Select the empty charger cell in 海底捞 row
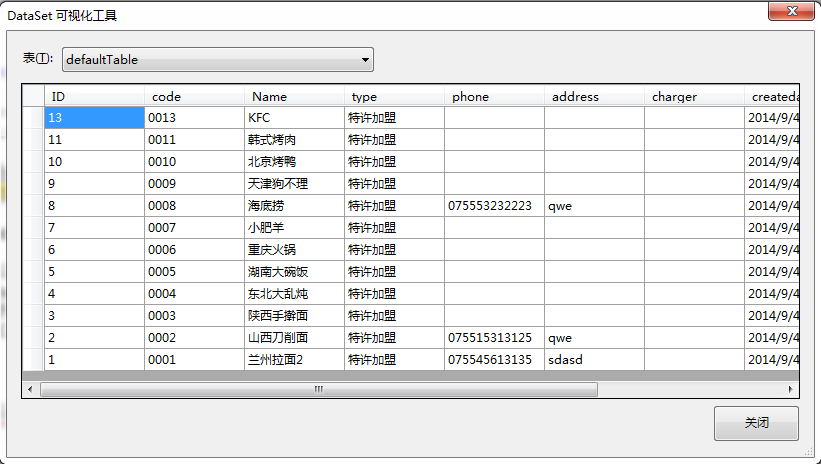 click(694, 206)
